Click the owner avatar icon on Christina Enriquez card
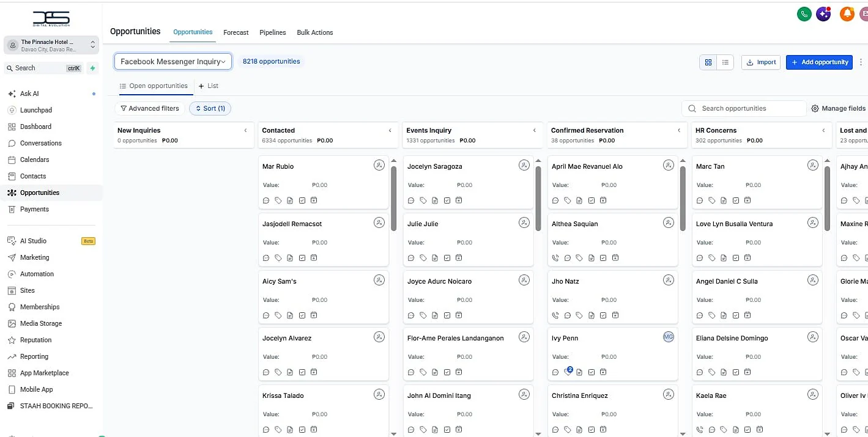This screenshot has width=868, height=437. click(669, 394)
